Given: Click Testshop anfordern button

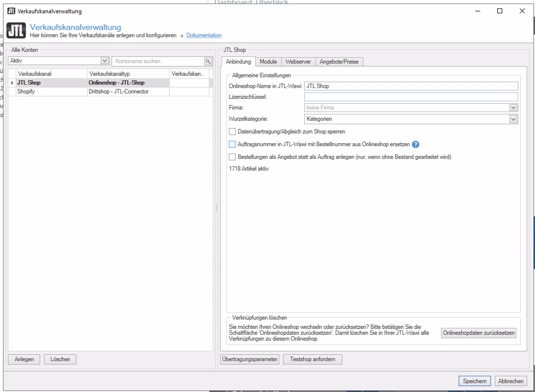Looking at the screenshot, I should tap(312, 359).
